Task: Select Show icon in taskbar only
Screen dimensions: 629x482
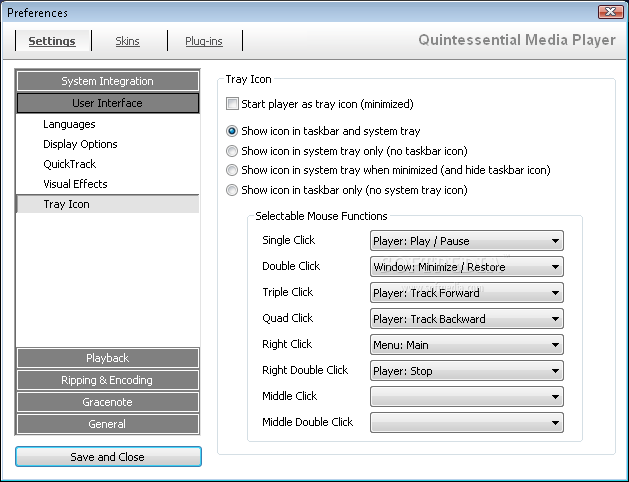Action: (x=232, y=190)
